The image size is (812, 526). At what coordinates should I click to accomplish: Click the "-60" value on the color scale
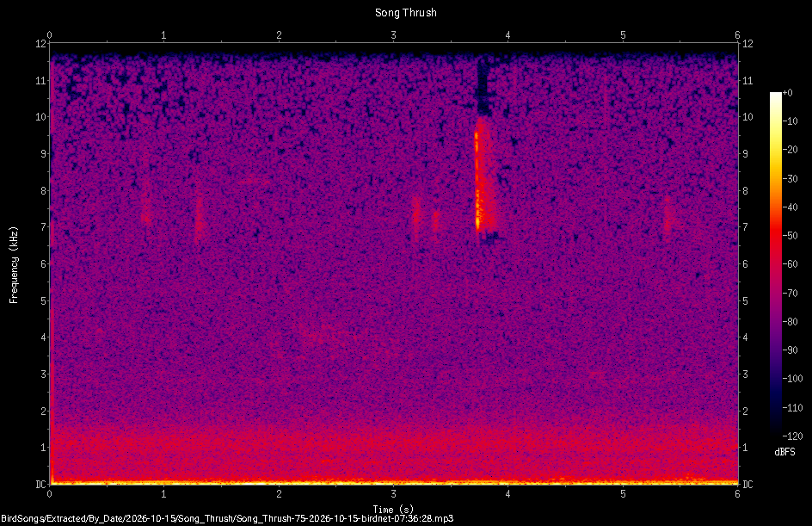click(790, 264)
